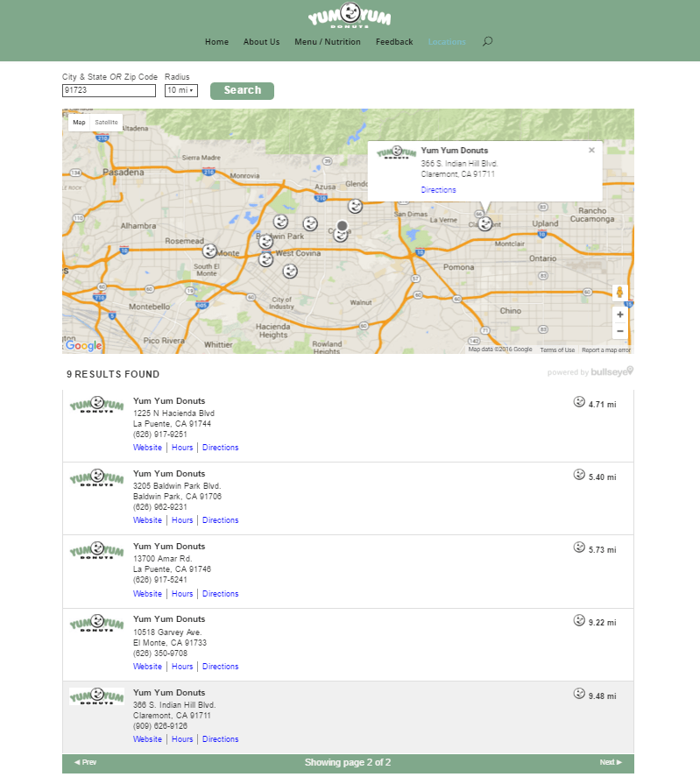Viewport: 700px width, 777px height.
Task: Click the bullseye powered-by logo
Action: pos(612,371)
